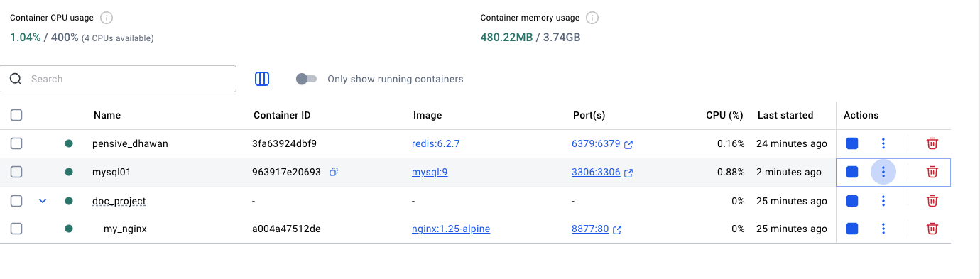Stop the pensive_dhawan container

point(852,143)
